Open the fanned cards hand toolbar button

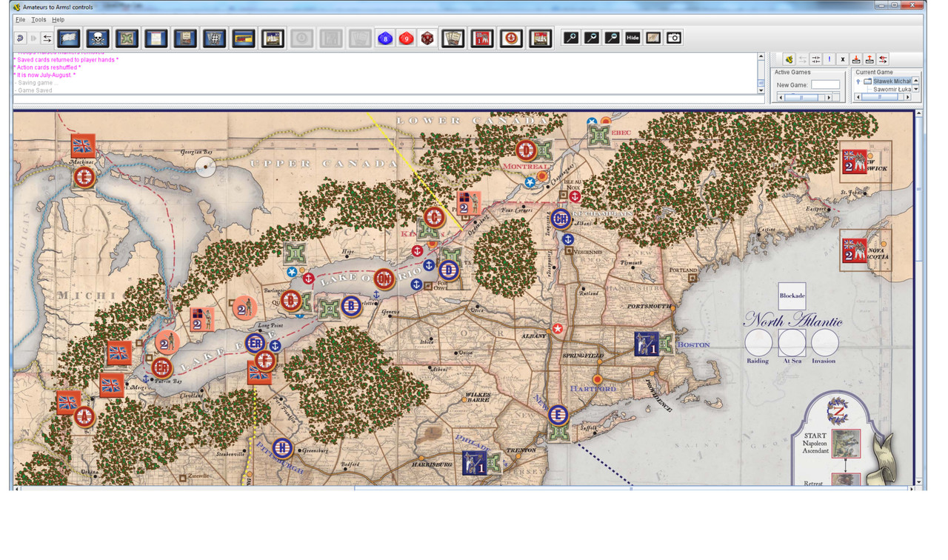click(x=453, y=38)
